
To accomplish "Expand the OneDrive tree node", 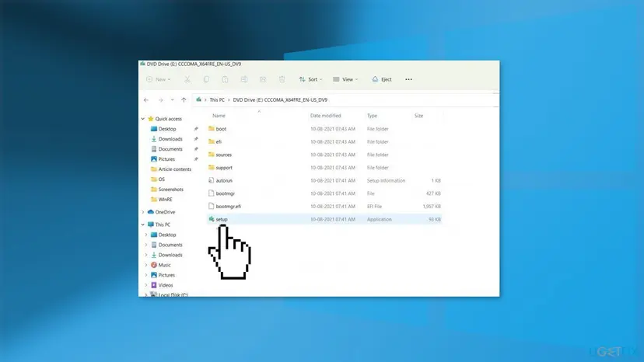I will [143, 212].
